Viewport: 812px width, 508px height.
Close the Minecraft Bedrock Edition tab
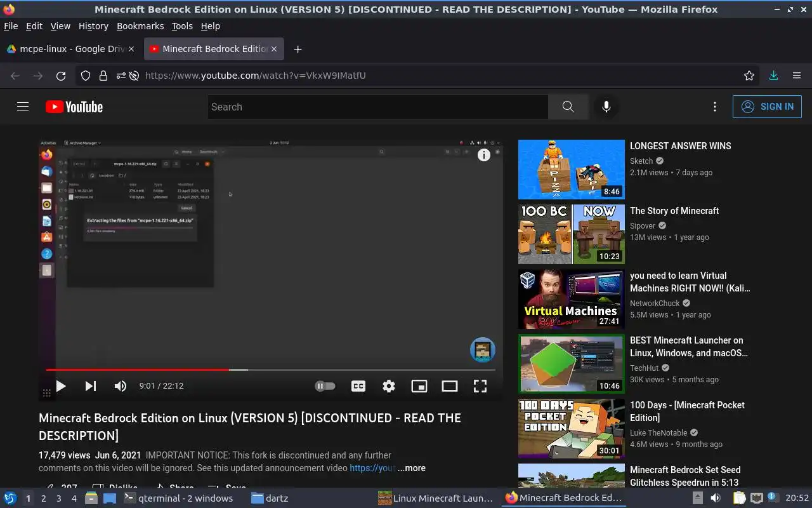coord(274,49)
